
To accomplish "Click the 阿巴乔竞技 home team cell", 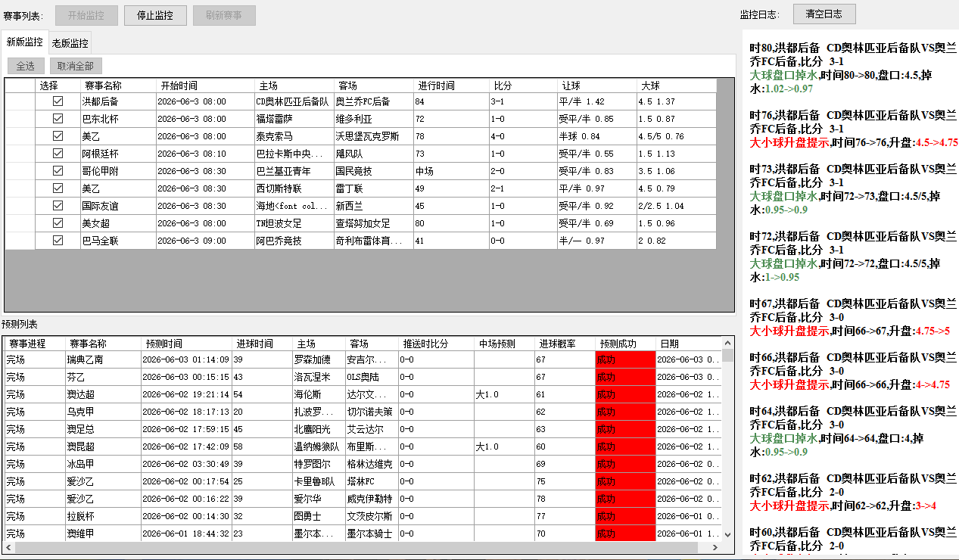I will pos(294,241).
